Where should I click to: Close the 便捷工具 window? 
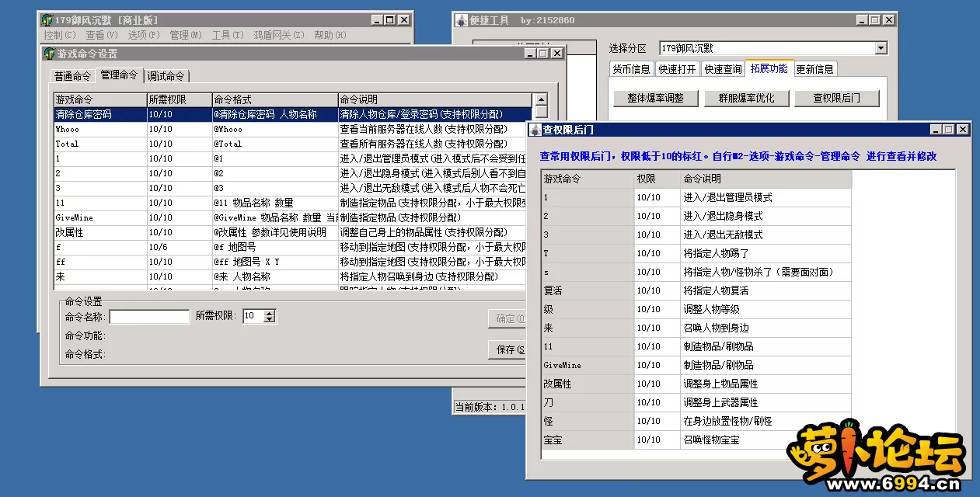(x=888, y=20)
